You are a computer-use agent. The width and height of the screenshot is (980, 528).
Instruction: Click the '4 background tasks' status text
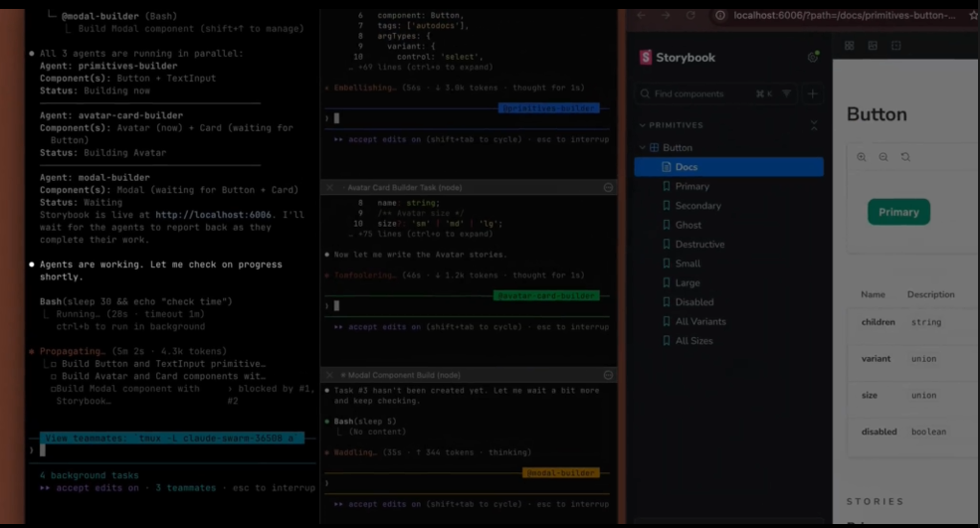click(x=89, y=475)
